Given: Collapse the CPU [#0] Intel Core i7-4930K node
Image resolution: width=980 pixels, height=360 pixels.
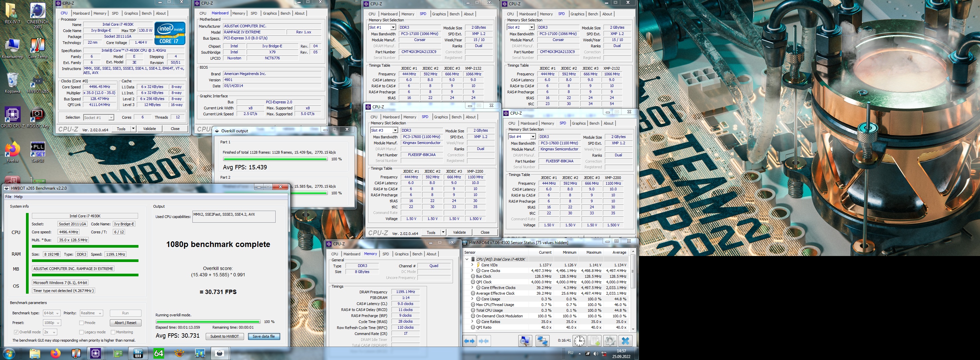Looking at the screenshot, I should [x=467, y=259].
